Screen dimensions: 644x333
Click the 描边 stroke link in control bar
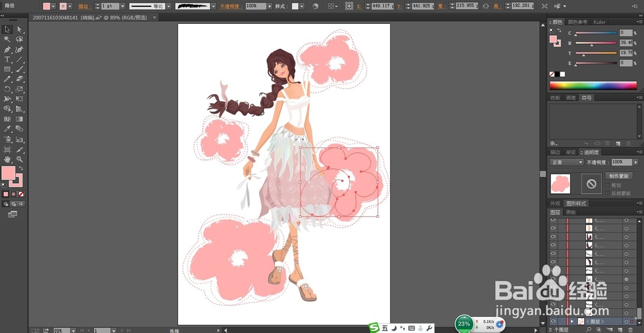pos(84,6)
